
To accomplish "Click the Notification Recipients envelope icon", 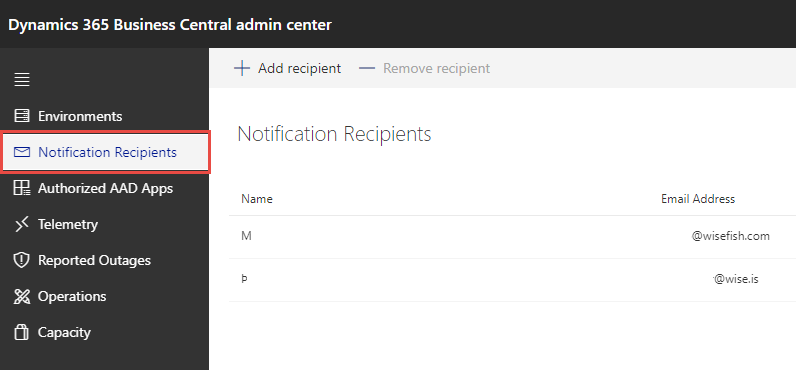I will [x=22, y=152].
